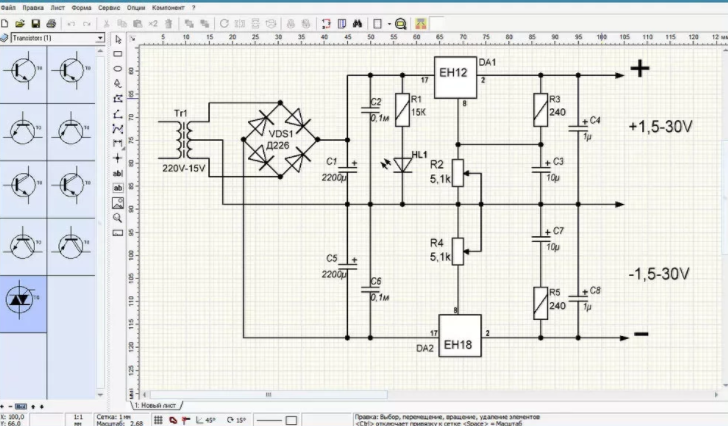Image resolution: width=728 pixels, height=426 pixels.
Task: Click the 'Сетка: 1 мм' grid setting
Action: pos(113,417)
